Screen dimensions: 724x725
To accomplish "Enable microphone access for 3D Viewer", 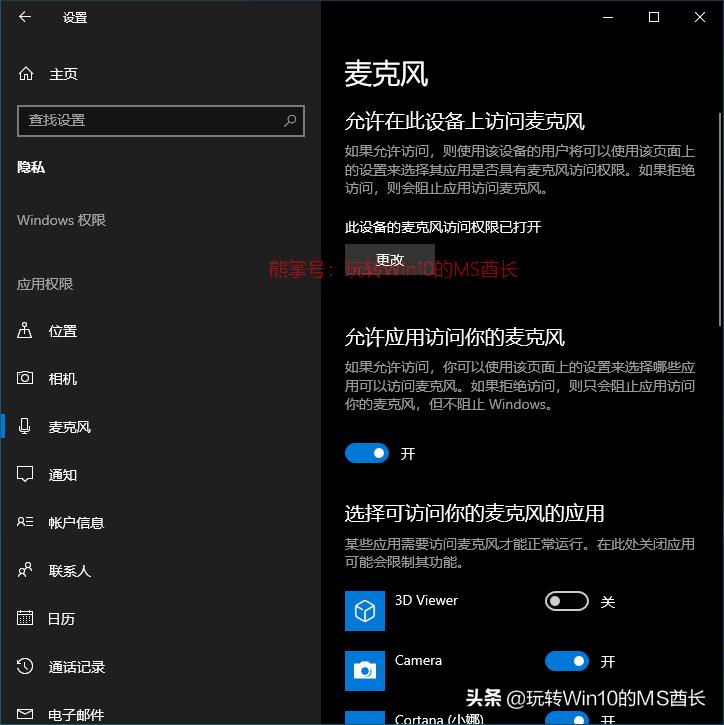I will pyautogui.click(x=567, y=601).
